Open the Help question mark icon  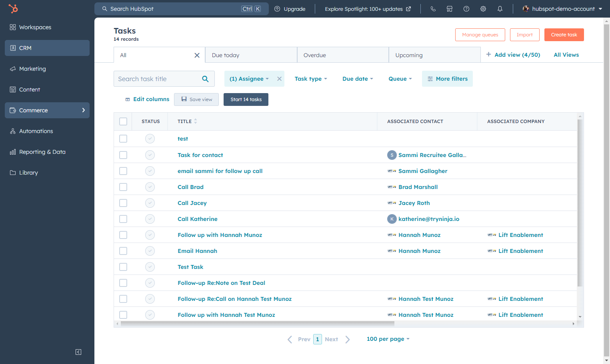click(466, 9)
